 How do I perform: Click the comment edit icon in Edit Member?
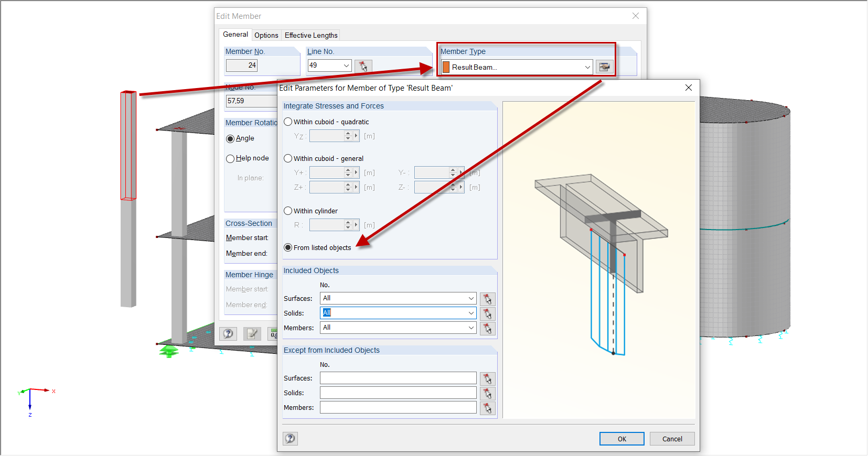[x=252, y=334]
